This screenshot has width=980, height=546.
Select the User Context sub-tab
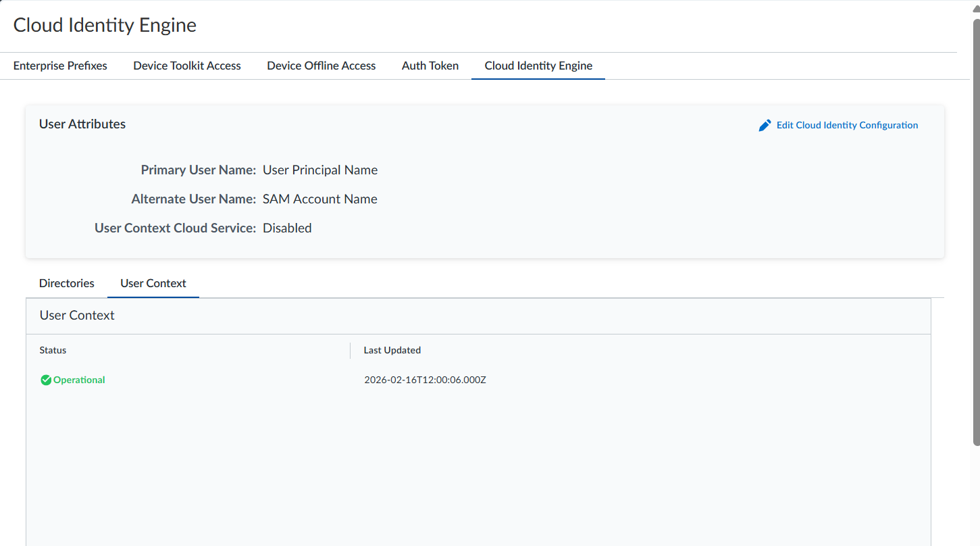pyautogui.click(x=153, y=284)
